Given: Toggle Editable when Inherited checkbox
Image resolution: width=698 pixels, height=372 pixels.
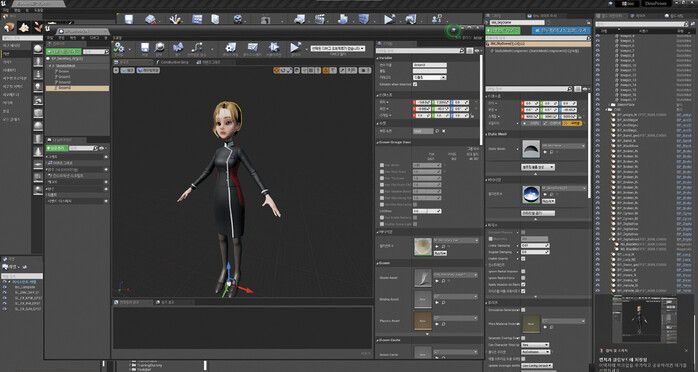Looking at the screenshot, I should tap(415, 84).
